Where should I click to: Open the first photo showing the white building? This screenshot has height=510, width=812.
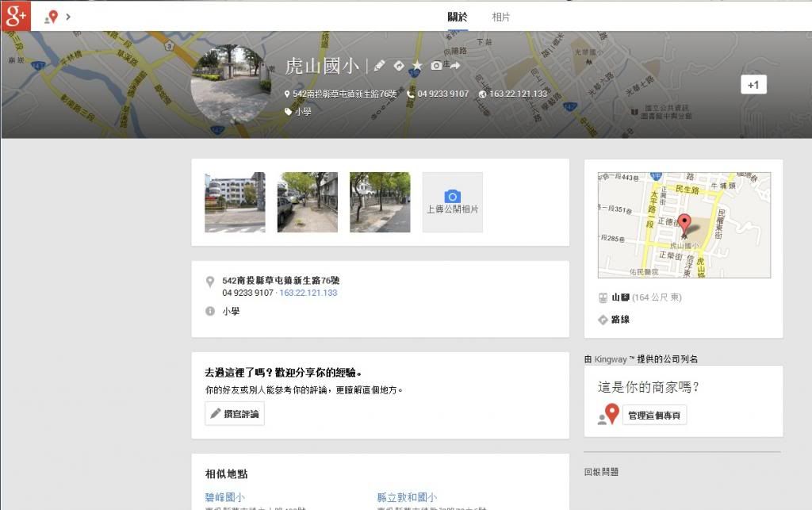[235, 202]
